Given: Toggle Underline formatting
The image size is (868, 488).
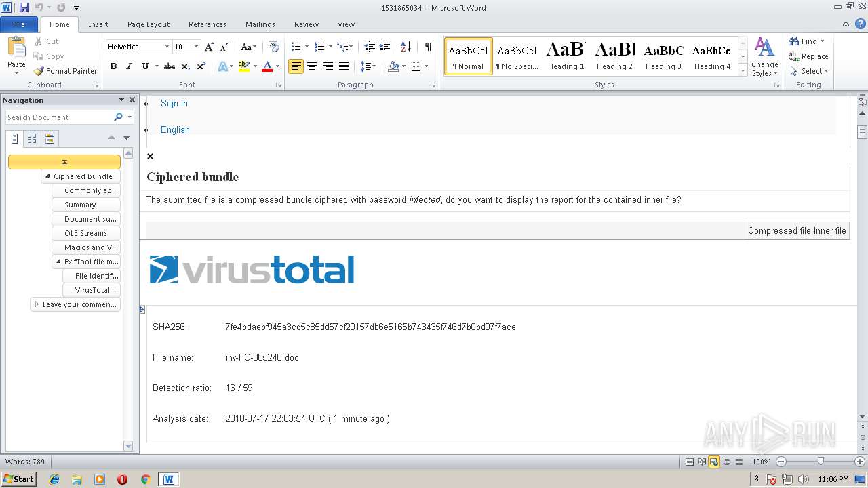Looking at the screenshot, I should pos(145,66).
